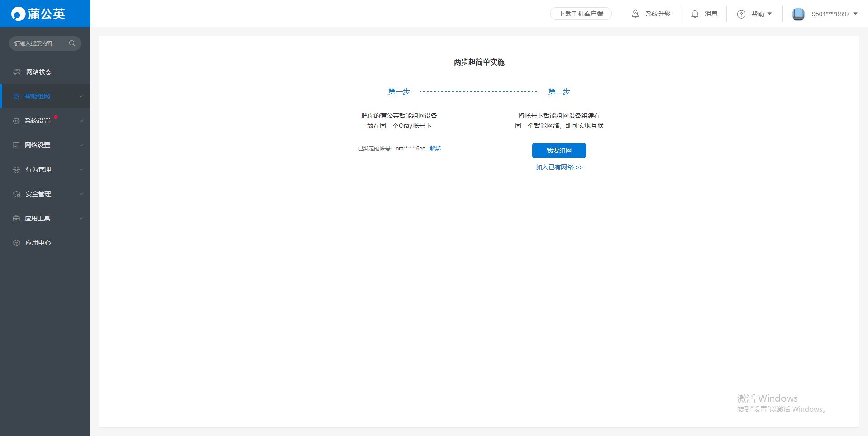Click the 应用中心 cube icon

tap(17, 243)
